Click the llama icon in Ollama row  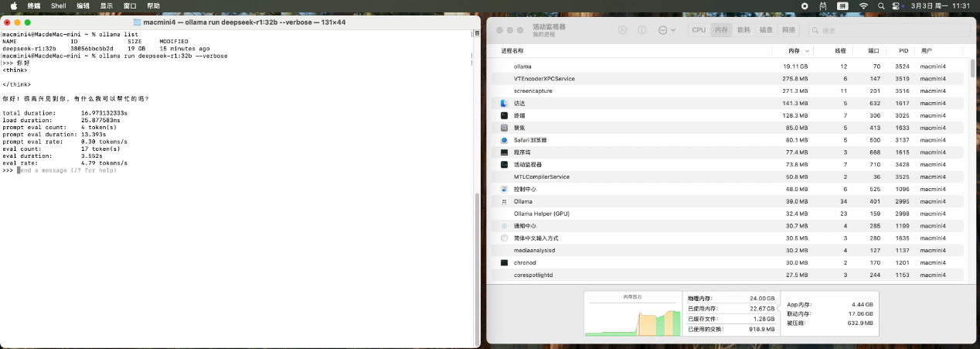[x=504, y=201]
